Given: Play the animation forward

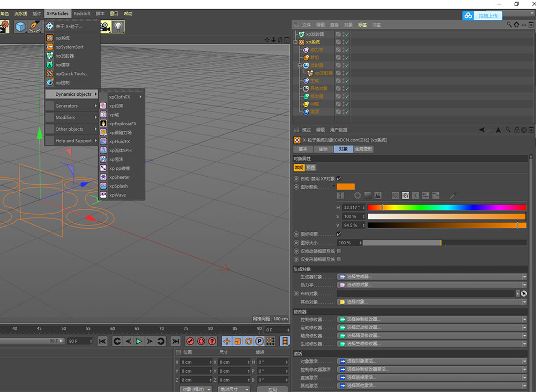Looking at the screenshot, I should pyautogui.click(x=138, y=341).
